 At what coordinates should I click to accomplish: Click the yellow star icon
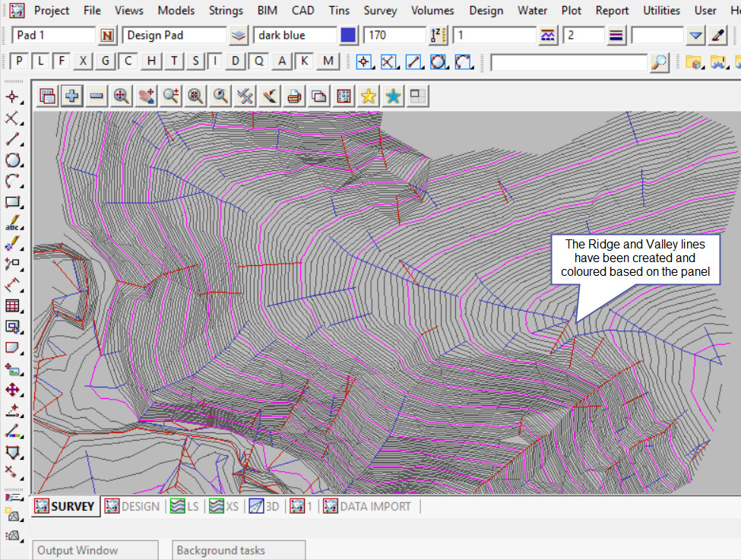pyautogui.click(x=369, y=96)
